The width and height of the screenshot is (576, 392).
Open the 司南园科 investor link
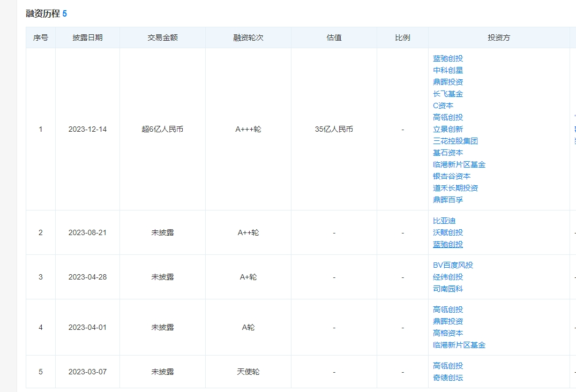[448, 289]
